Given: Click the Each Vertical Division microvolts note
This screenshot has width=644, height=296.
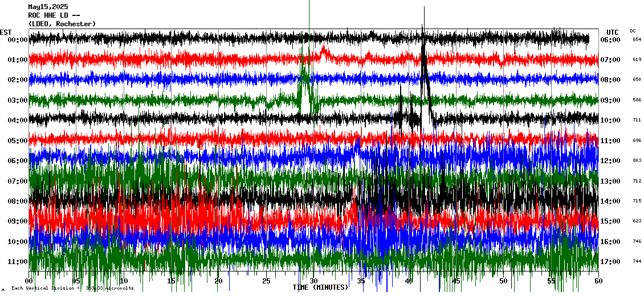Looking at the screenshot, I should click(x=72, y=289).
